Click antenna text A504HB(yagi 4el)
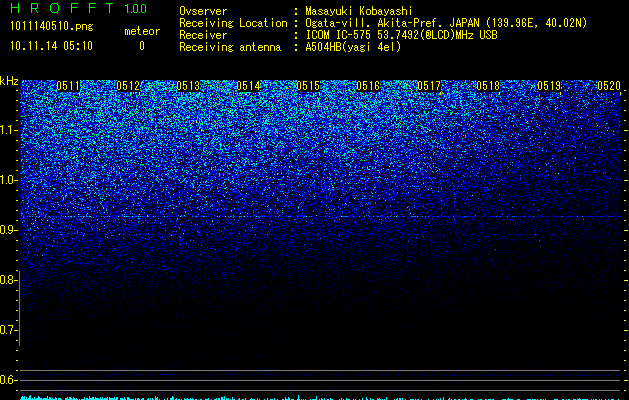 click(353, 47)
